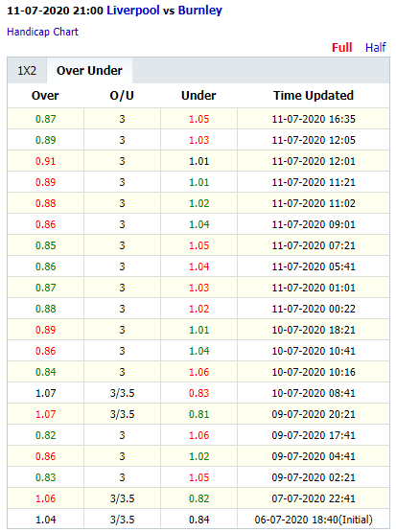Click Under odds 1.05 in 16:35 row
The image size is (396, 532).
tap(198, 119)
